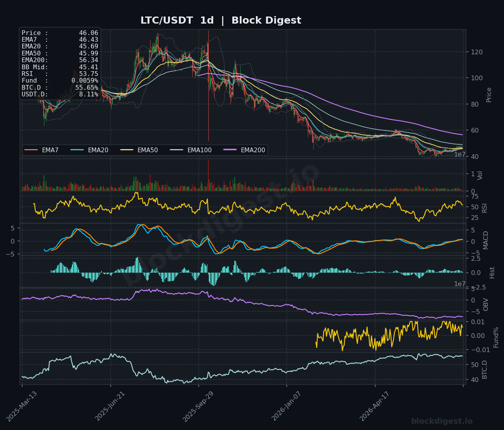This screenshot has height=430, width=504.
Task: Click the RSI panel axis label
Action: [484, 208]
